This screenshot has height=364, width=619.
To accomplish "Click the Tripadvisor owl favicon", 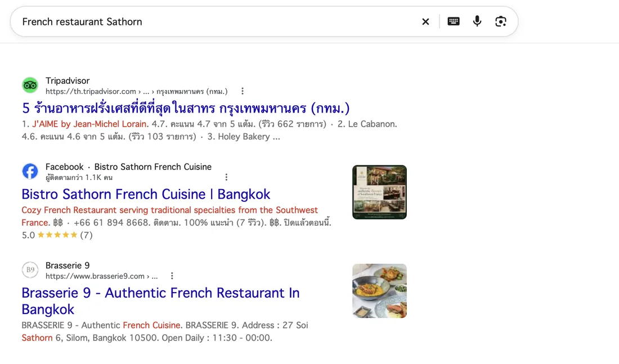I will 30,86.
